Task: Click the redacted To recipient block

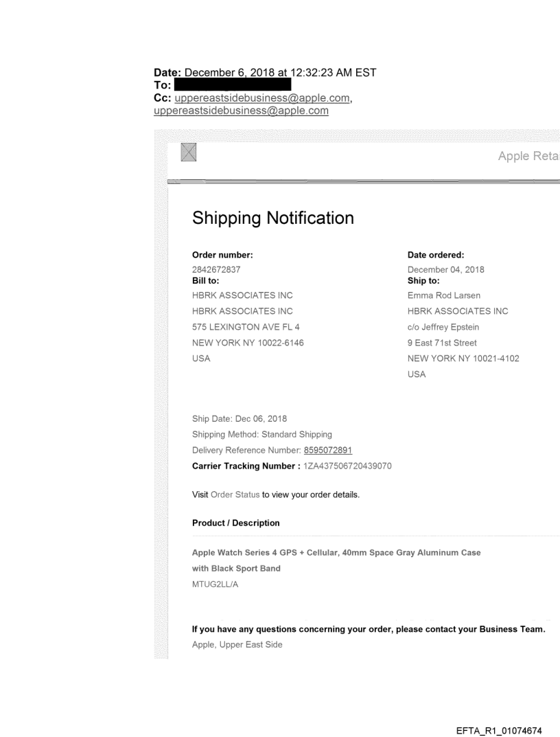Action: click(232, 85)
